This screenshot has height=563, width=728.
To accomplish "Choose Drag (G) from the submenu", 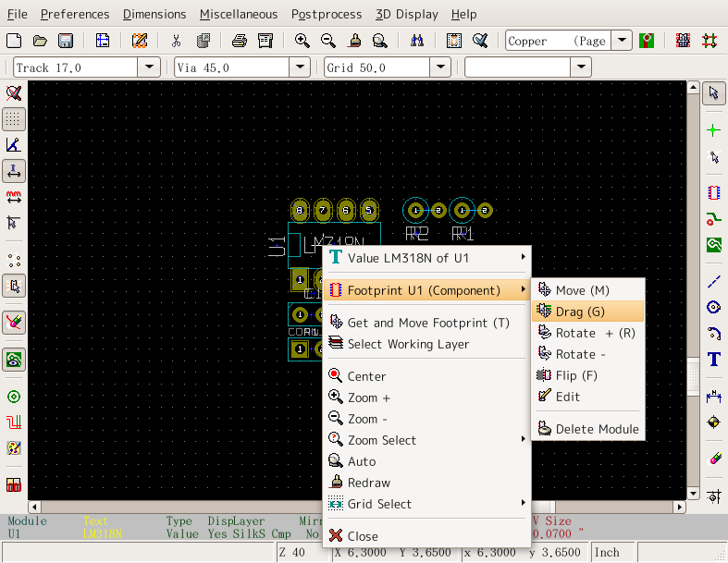I will [580, 312].
